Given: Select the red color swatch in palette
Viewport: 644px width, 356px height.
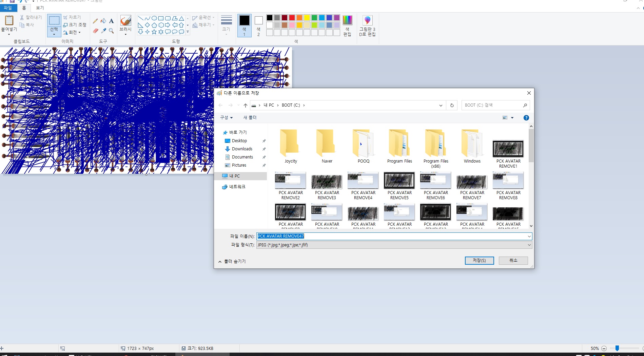Looking at the screenshot, I should (292, 18).
